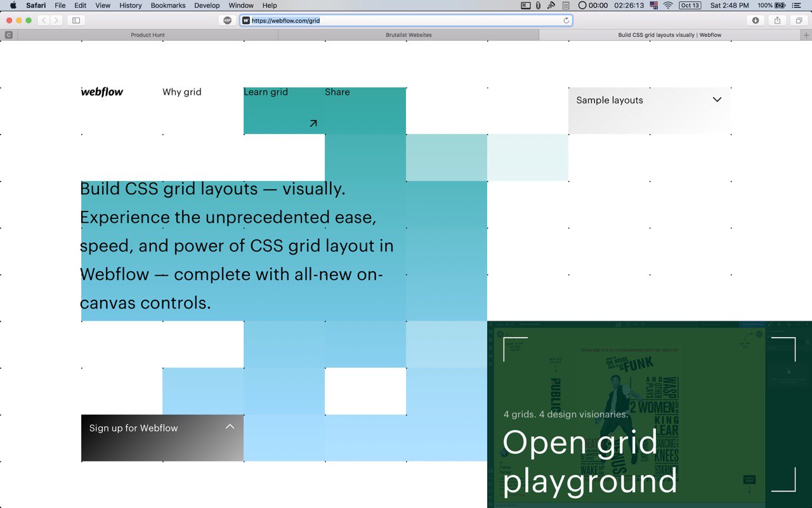Open the Sign up for Webflow panel
Image resolution: width=812 pixels, height=508 pixels.
[x=162, y=438]
